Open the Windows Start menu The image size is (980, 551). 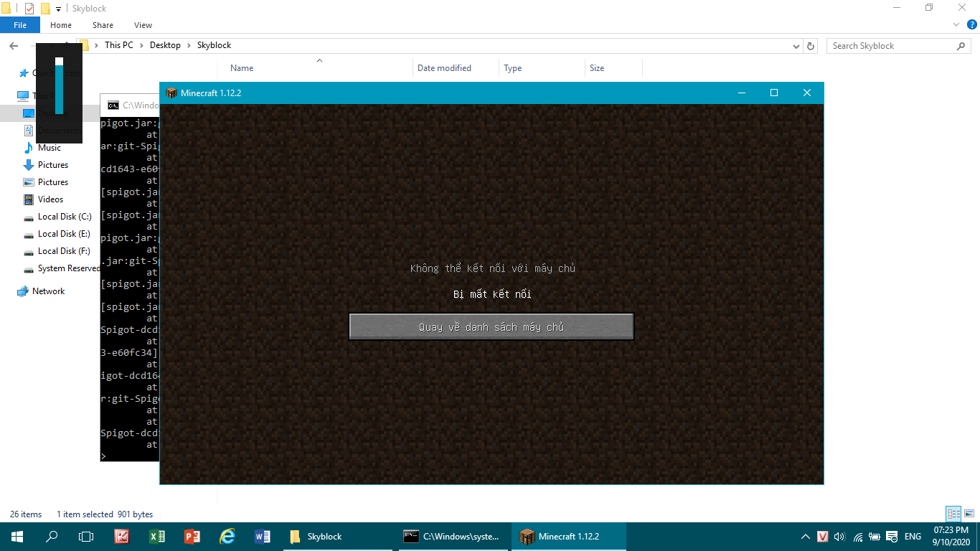[x=17, y=537]
